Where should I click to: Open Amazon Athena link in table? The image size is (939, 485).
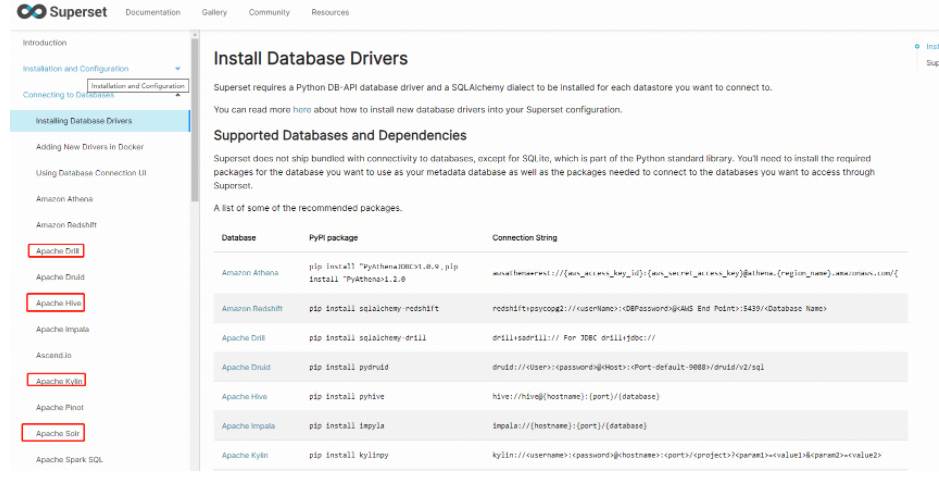coord(250,272)
